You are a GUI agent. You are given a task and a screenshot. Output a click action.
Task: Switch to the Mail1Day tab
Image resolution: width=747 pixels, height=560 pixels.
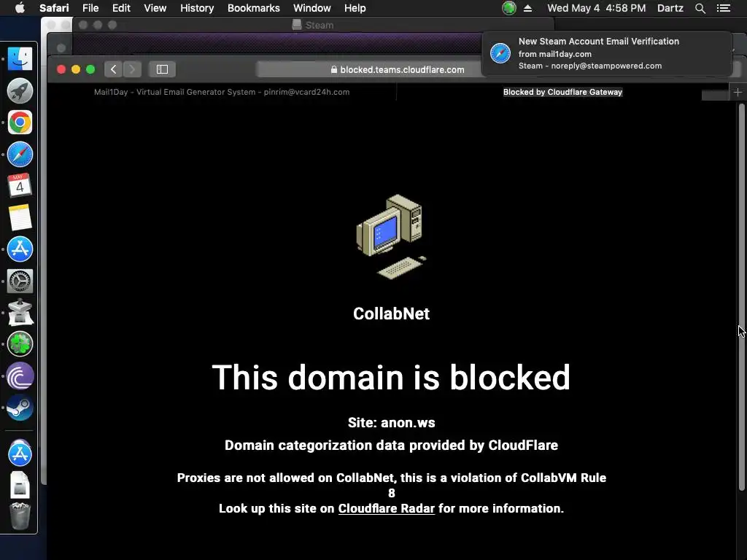click(222, 92)
